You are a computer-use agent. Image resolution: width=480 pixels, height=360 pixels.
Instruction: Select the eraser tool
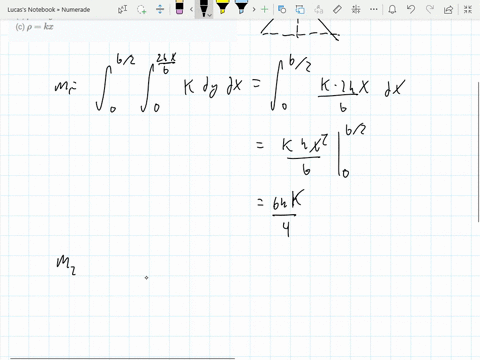coord(179,7)
